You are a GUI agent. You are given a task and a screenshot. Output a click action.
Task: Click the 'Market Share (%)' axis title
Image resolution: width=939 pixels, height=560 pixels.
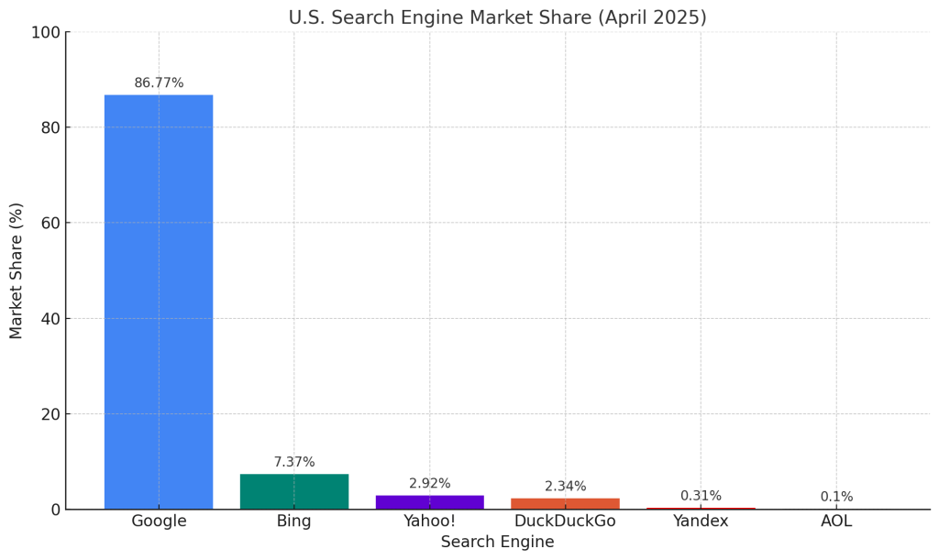coord(17,271)
